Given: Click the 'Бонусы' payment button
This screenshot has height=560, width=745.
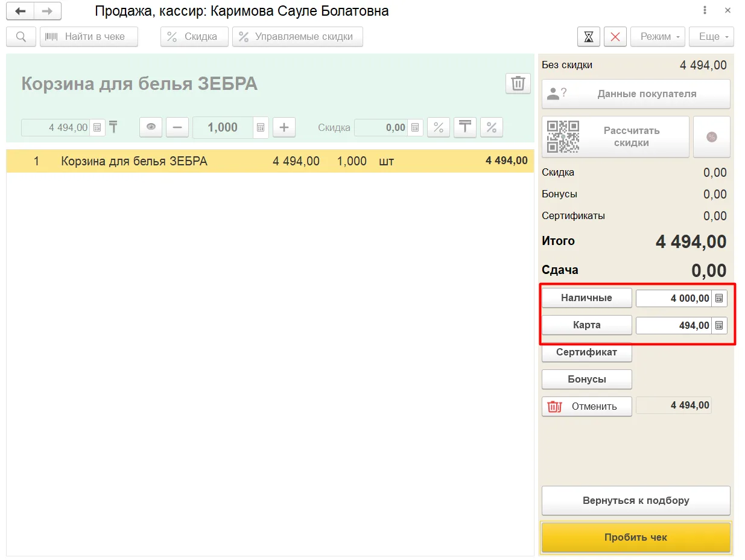Looking at the screenshot, I should [x=586, y=380].
